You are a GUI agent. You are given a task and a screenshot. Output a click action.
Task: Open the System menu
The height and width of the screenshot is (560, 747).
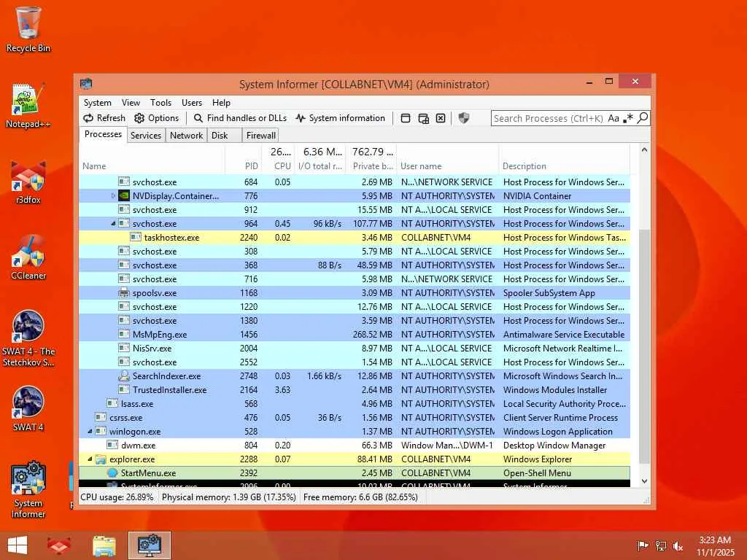[x=97, y=103]
